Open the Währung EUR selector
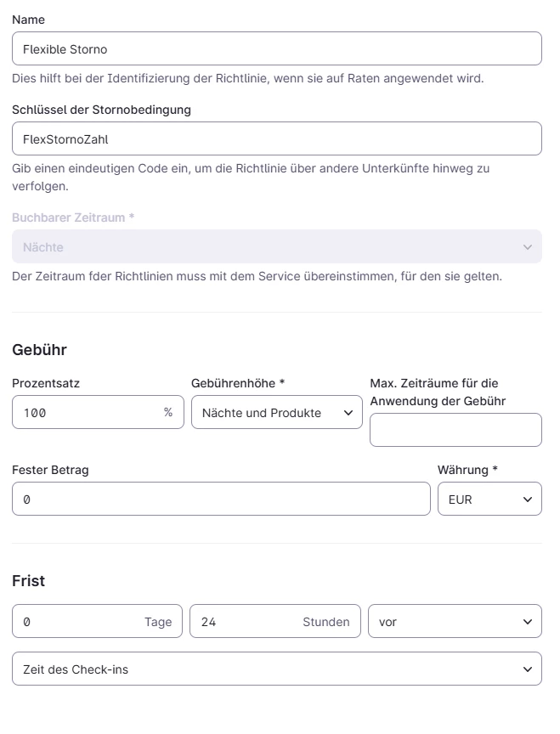This screenshot has height=734, width=560. (x=489, y=500)
